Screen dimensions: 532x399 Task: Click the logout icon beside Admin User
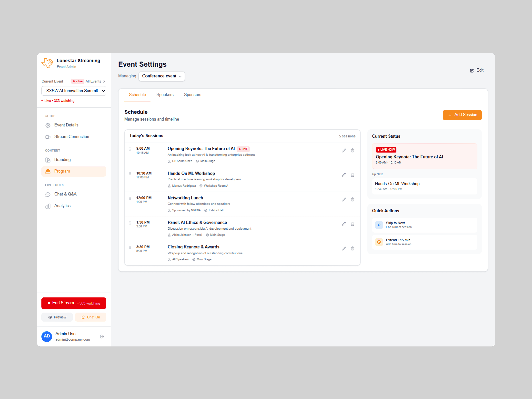pyautogui.click(x=102, y=336)
